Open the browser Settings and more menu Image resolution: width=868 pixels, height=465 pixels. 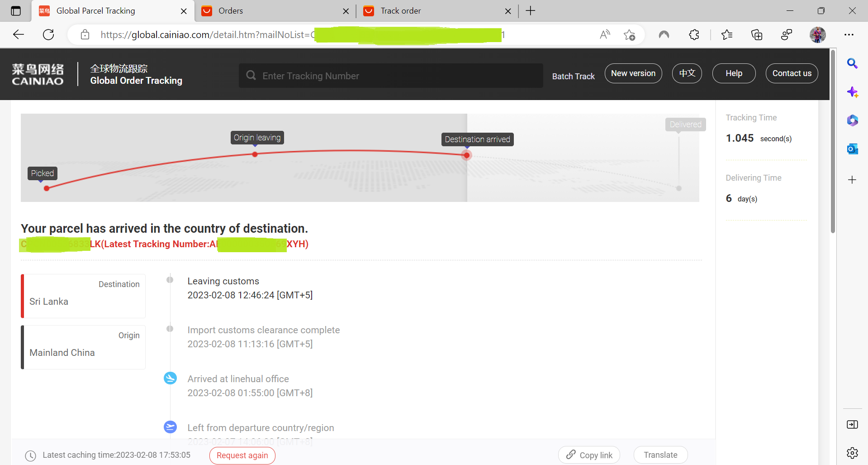point(849,34)
